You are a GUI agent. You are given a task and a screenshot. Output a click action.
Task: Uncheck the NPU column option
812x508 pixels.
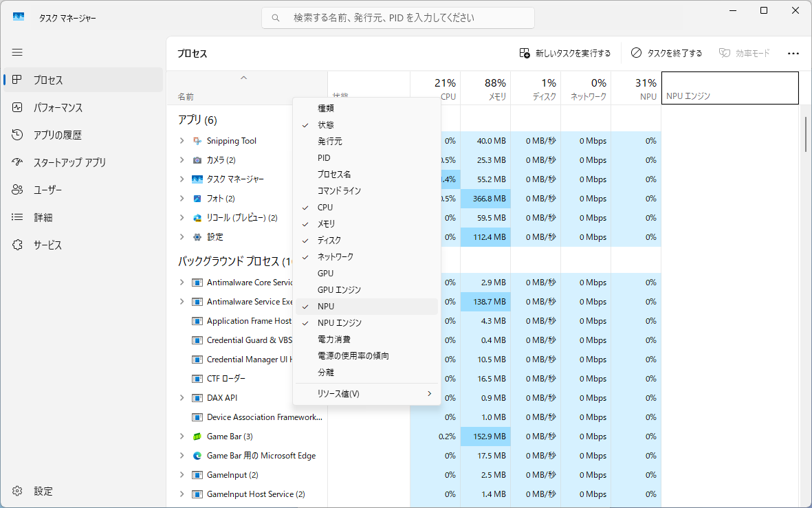(x=366, y=307)
